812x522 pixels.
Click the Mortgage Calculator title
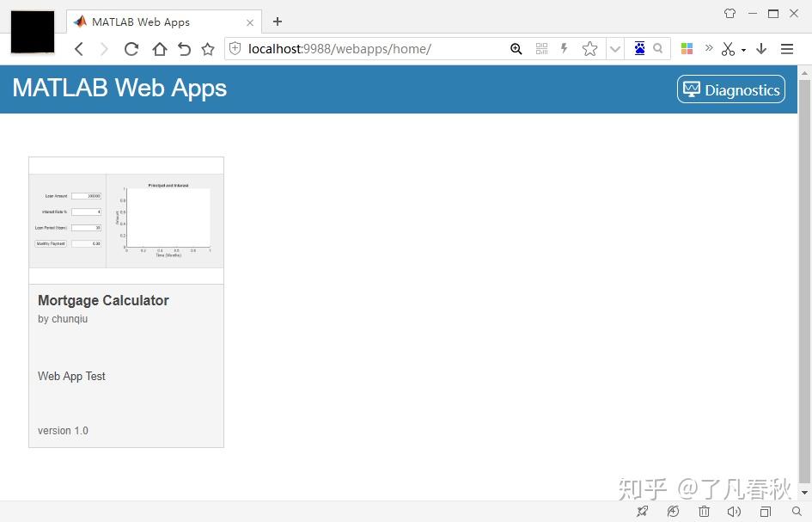(x=103, y=300)
